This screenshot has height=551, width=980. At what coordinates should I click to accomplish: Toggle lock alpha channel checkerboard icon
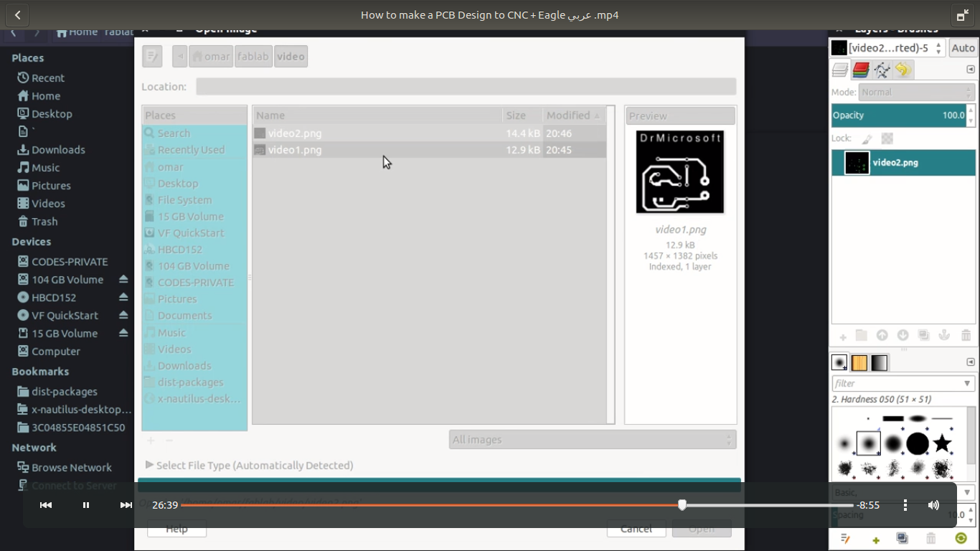point(887,138)
